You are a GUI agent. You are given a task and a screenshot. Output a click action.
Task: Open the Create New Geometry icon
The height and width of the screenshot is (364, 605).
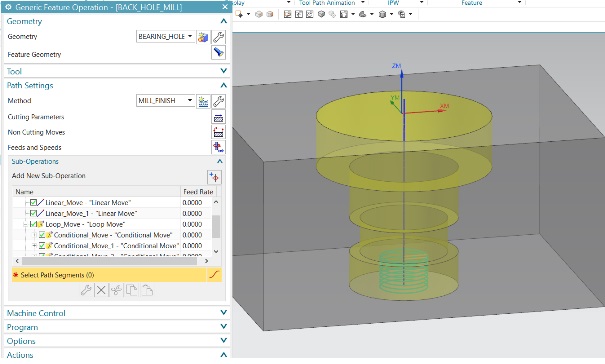click(x=203, y=37)
